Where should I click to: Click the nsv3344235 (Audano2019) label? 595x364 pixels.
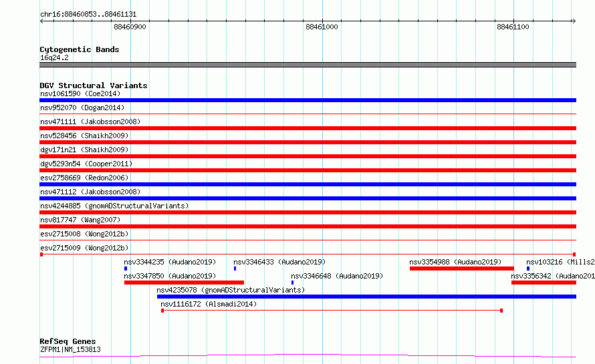[170, 262]
